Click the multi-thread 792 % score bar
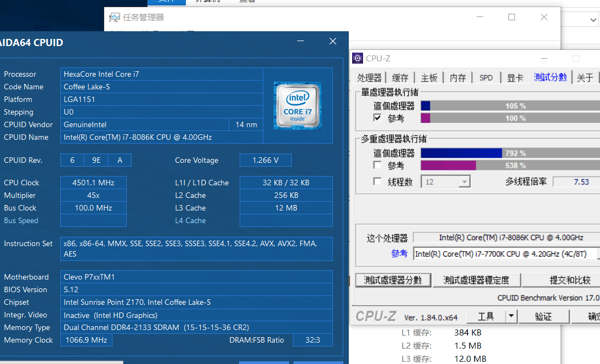The width and height of the screenshot is (600, 364). click(511, 153)
